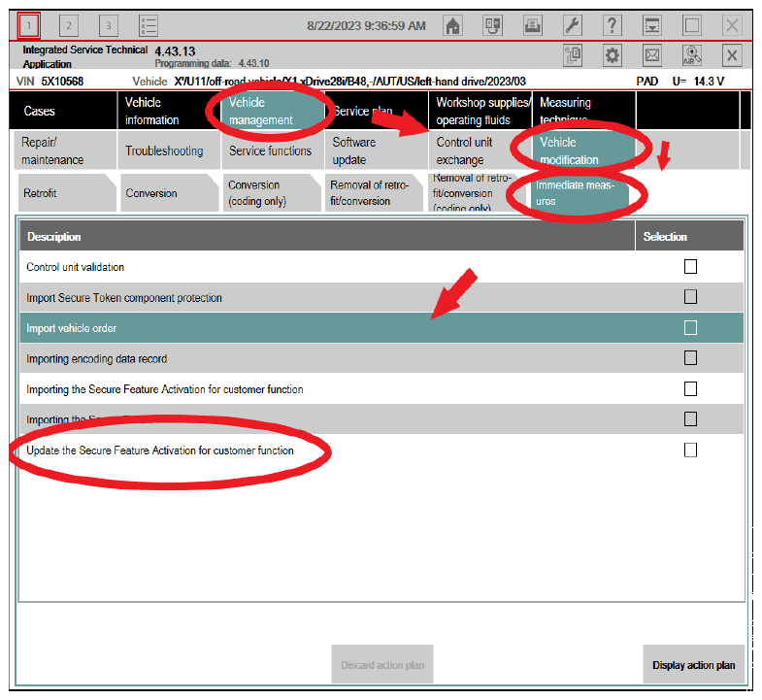
Task: Open the operation list icon beside tab 3
Action: (149, 25)
